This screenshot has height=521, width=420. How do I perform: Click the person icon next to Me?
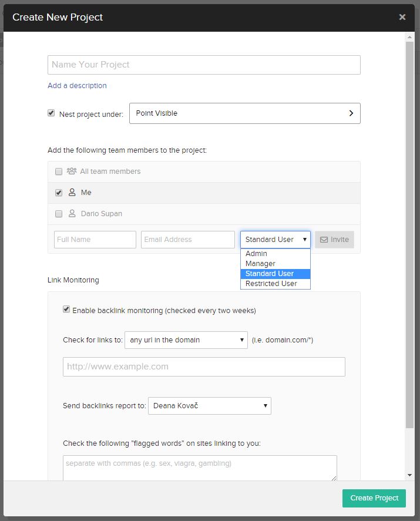(x=72, y=193)
